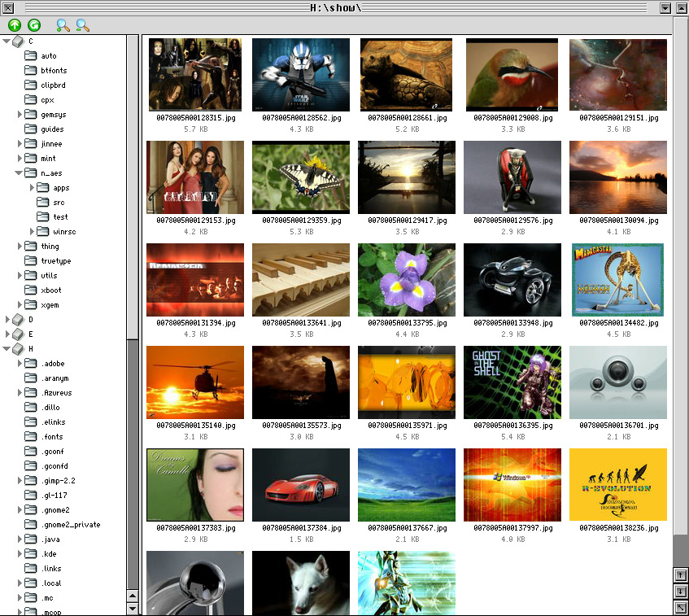Click the truetype folder icon
The image size is (689, 616).
[31, 261]
